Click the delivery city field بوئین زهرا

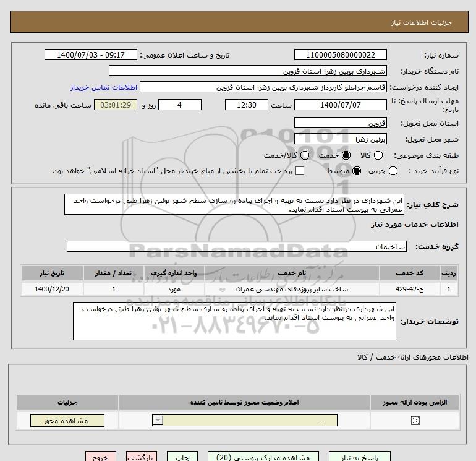click(x=340, y=139)
